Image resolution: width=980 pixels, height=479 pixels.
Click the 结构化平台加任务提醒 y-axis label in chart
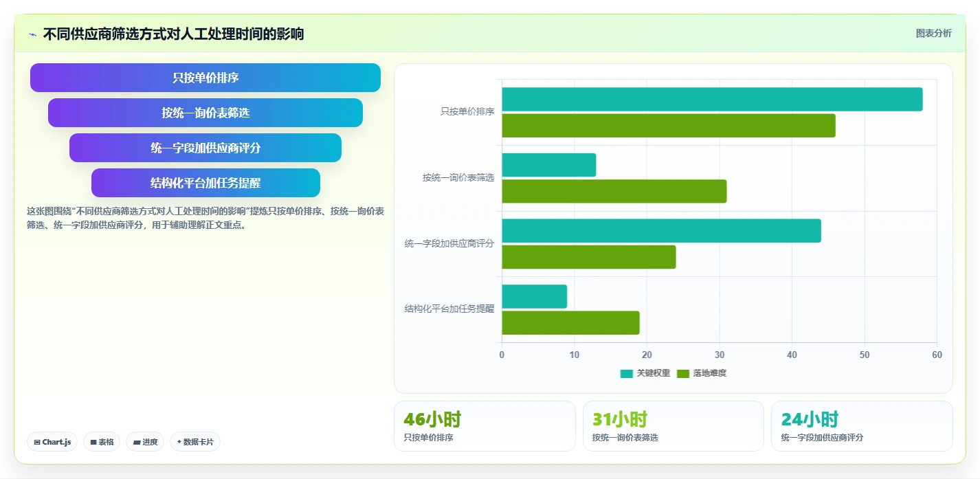pyautogui.click(x=449, y=309)
